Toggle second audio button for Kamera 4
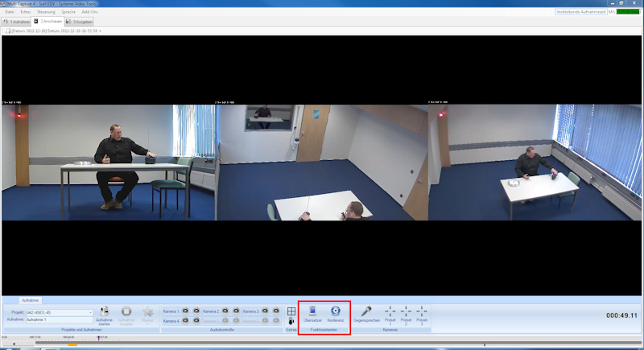The image size is (644, 350). tap(196, 320)
